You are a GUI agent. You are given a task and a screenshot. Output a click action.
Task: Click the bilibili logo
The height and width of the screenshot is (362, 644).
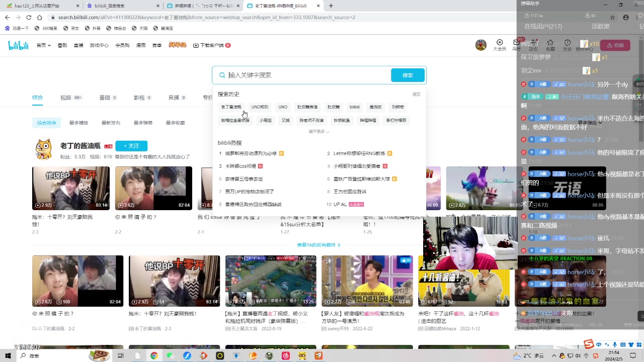coord(18,45)
